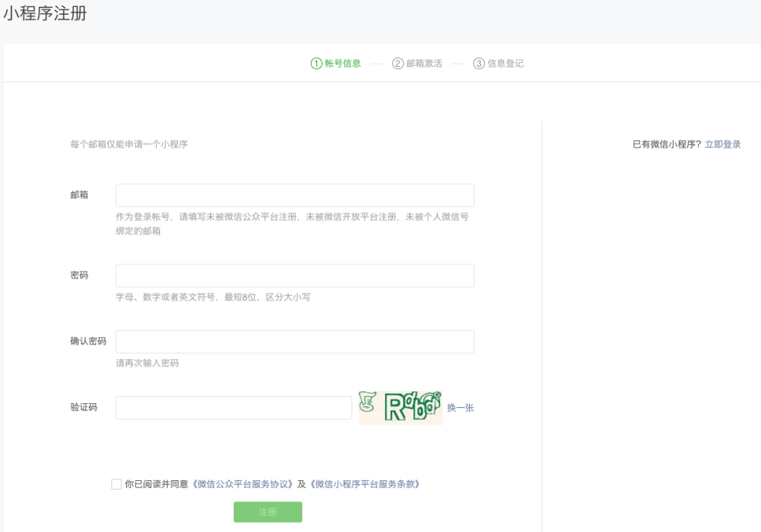Refresh captcha by clicking the captcha image
This screenshot has height=532, width=761.
pos(401,407)
